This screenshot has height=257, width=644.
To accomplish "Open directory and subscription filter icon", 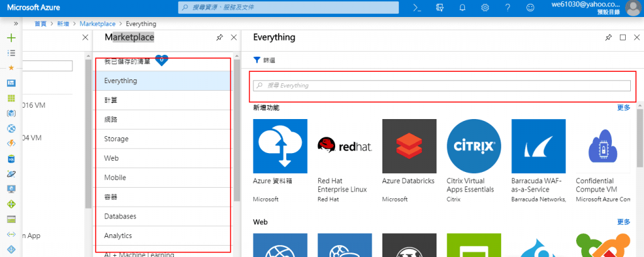I will 440,8.
